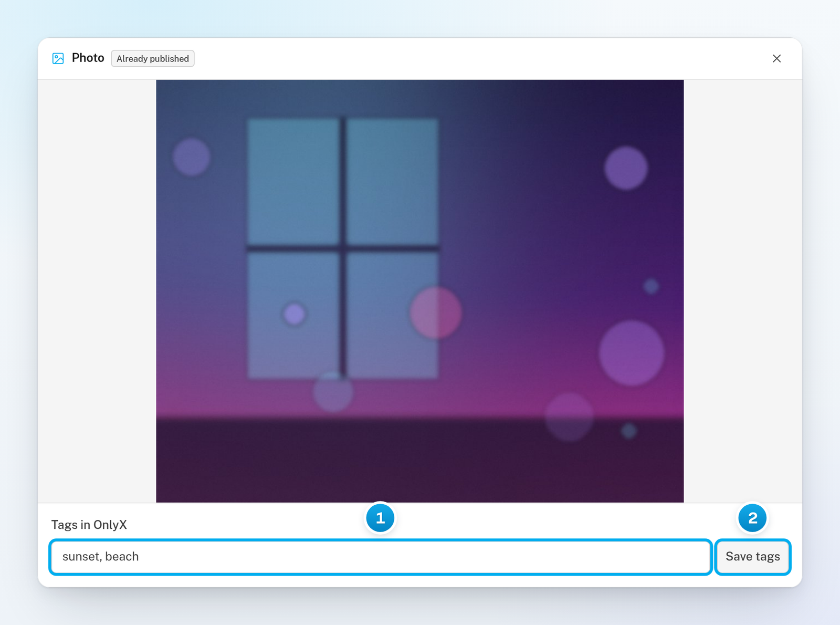This screenshot has height=625, width=840.
Task: Click the blurred photo preview
Action: coord(420,291)
